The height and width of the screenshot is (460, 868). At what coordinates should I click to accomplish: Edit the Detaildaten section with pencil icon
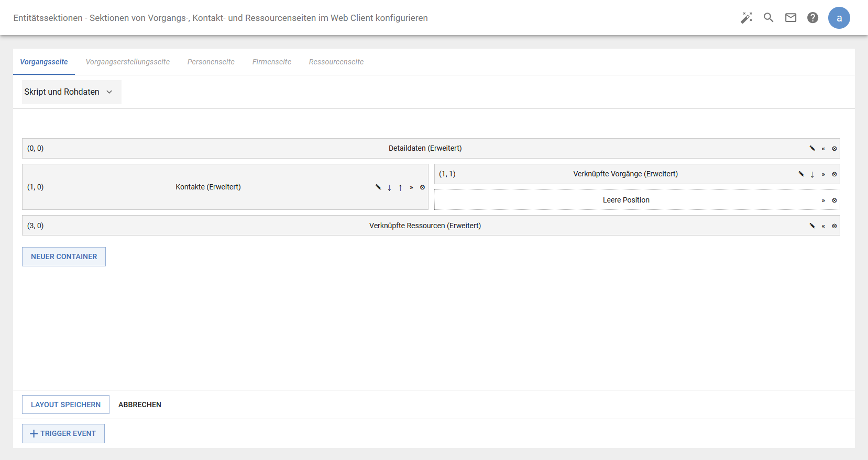[x=812, y=149]
